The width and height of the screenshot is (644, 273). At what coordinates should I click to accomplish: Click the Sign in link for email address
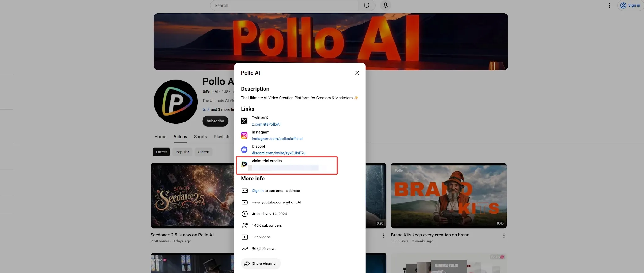258,191
